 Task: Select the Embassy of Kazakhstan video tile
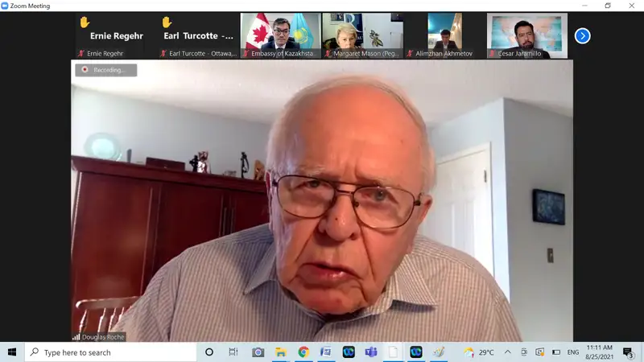(x=280, y=35)
